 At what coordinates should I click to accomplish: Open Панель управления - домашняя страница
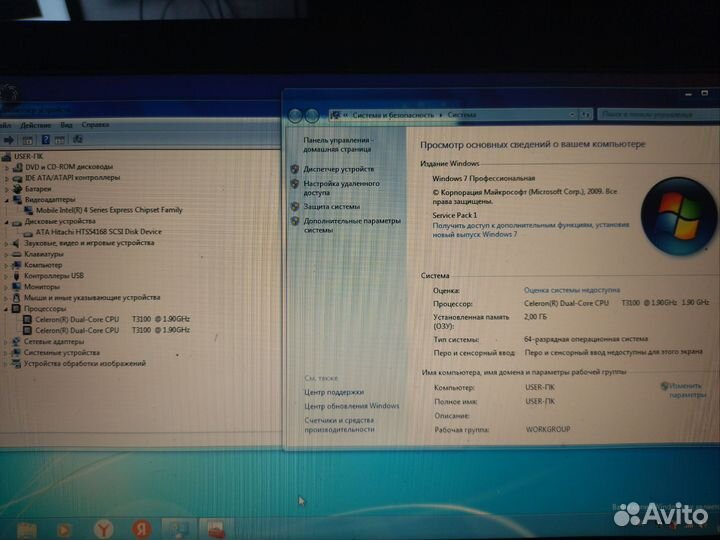338,145
